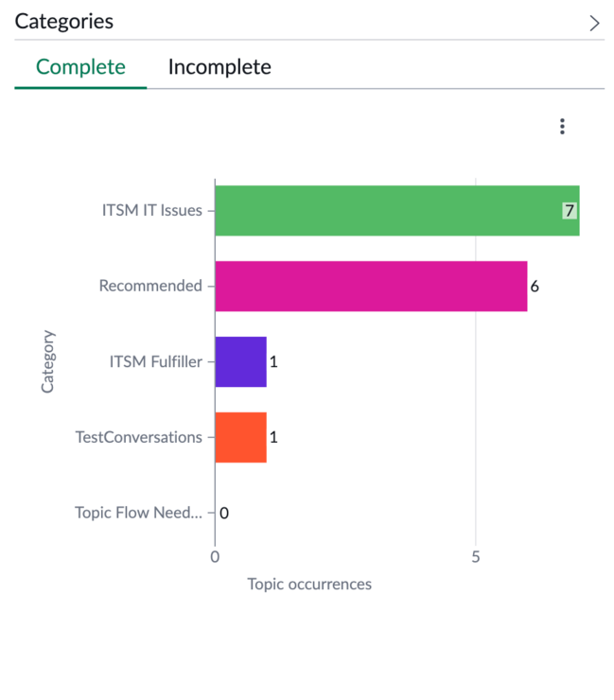
Task: Switch to the Incomplete tab
Action: pos(219,67)
